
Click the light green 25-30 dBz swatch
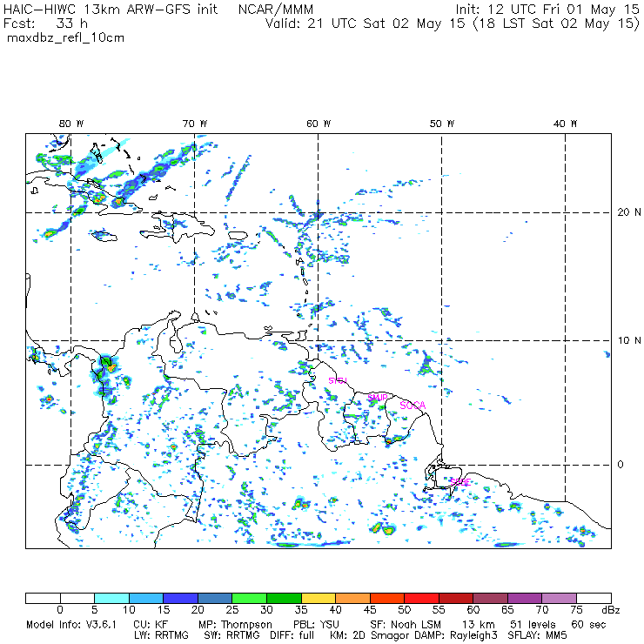250,598
